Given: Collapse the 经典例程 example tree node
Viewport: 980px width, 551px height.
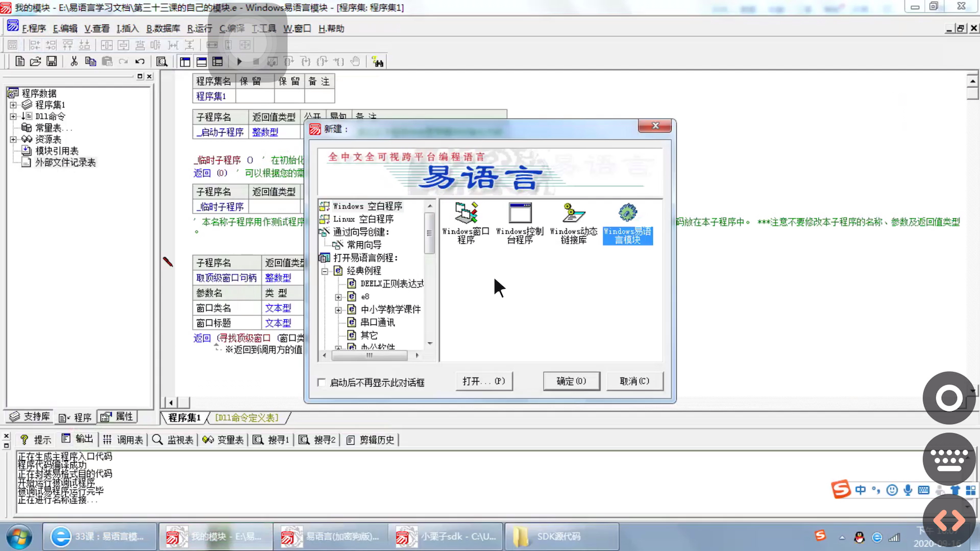Looking at the screenshot, I should (325, 271).
